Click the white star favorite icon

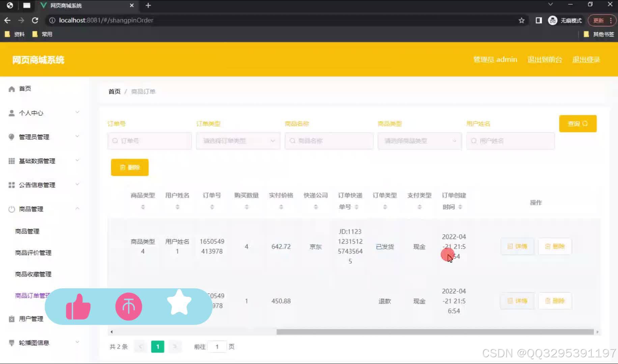click(179, 302)
